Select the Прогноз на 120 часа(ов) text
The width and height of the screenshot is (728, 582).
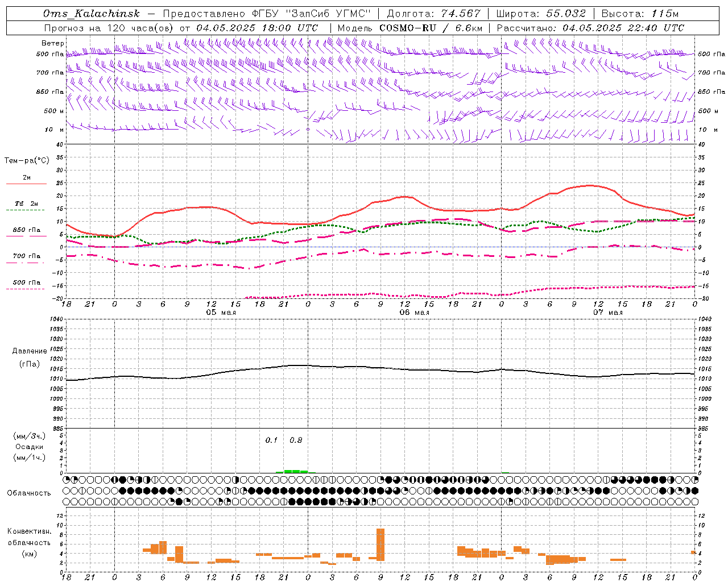tap(109, 28)
